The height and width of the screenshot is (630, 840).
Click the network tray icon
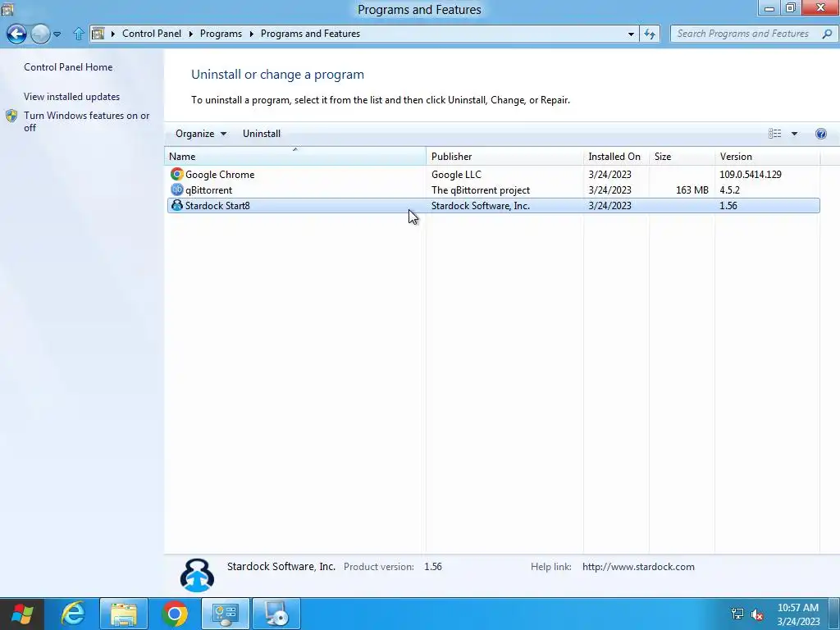(x=737, y=614)
